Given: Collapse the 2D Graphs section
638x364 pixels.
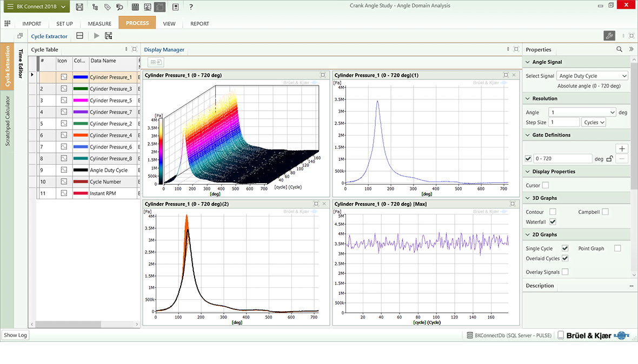Looking at the screenshot, I should coord(528,235).
